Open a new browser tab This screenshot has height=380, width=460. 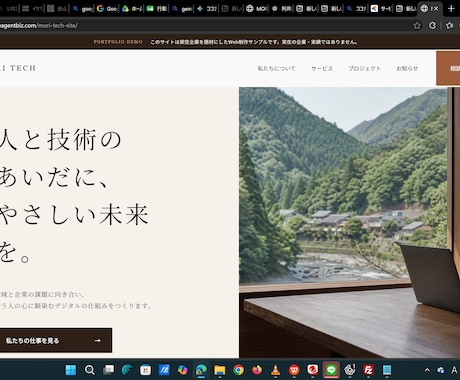(x=452, y=8)
